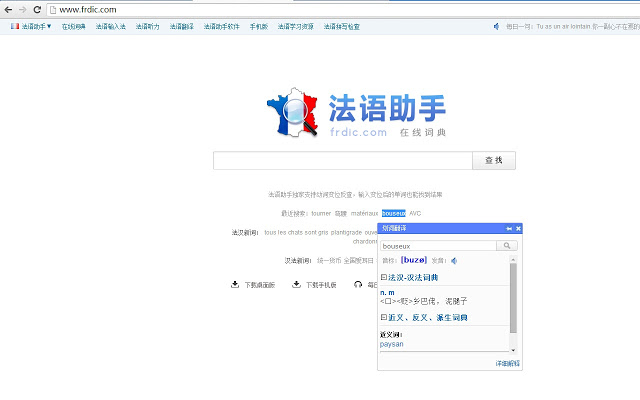This screenshot has width=640, height=400.
Task: Open the 在线词典 nav item
Action: (x=73, y=27)
